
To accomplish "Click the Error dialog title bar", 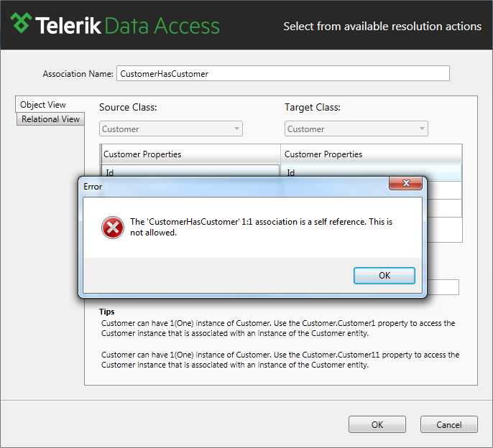I will [233, 187].
